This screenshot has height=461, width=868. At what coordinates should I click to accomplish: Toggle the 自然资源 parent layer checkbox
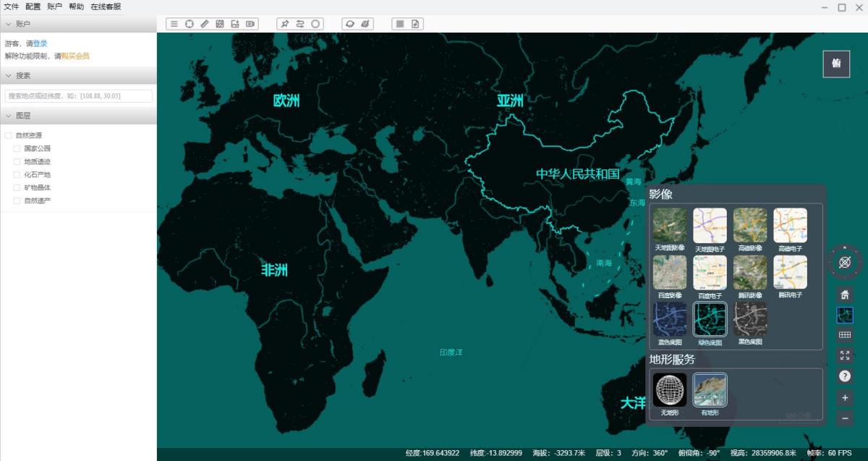(9, 135)
